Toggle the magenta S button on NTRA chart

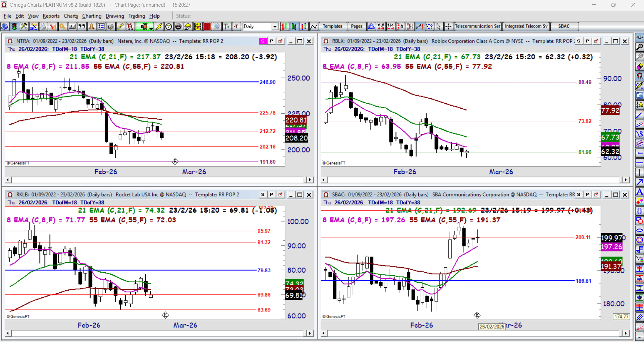tap(263, 41)
